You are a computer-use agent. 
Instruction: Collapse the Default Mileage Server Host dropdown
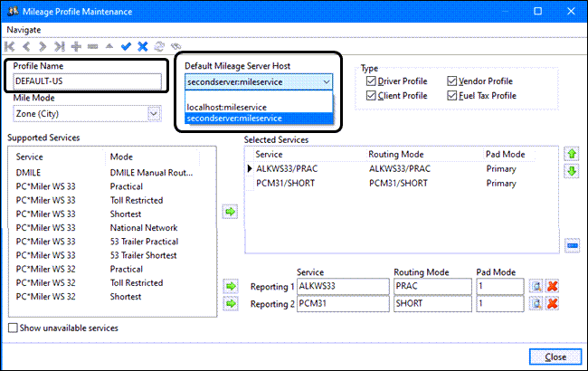click(x=326, y=81)
